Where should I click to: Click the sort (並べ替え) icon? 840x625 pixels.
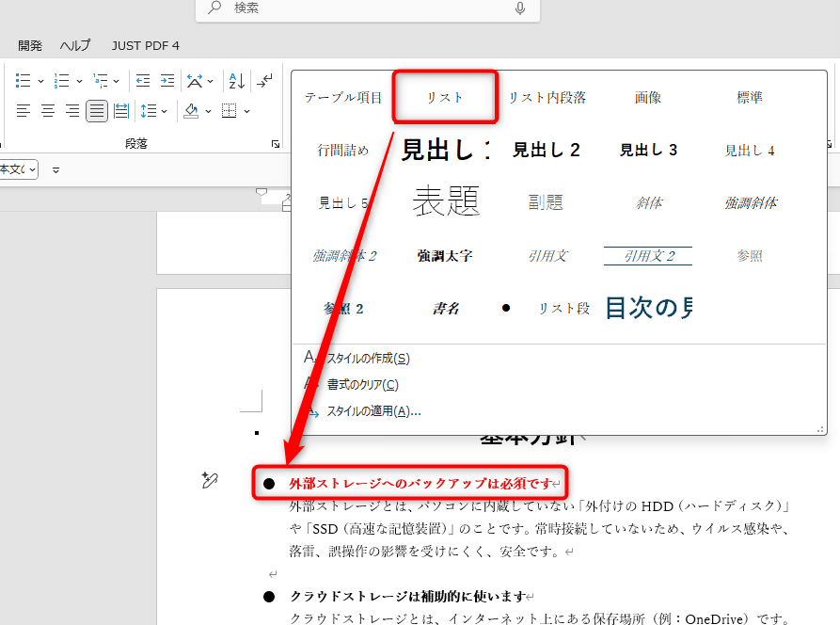coord(235,79)
